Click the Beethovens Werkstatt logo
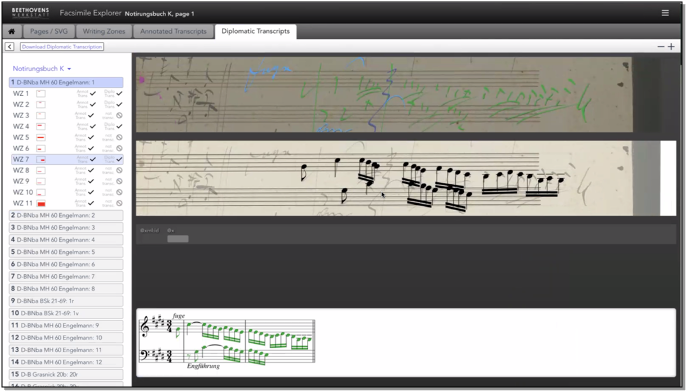 point(30,12)
